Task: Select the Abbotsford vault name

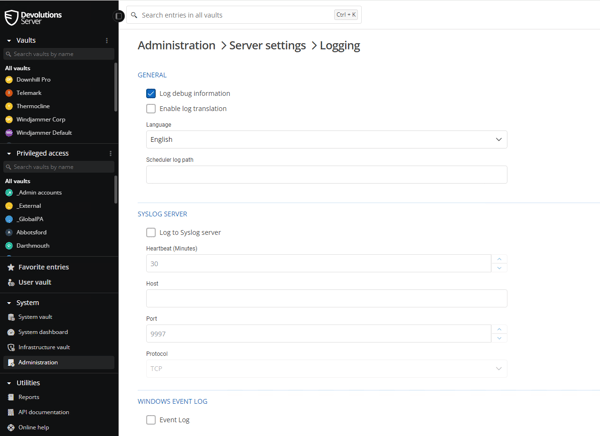Action: [31, 232]
